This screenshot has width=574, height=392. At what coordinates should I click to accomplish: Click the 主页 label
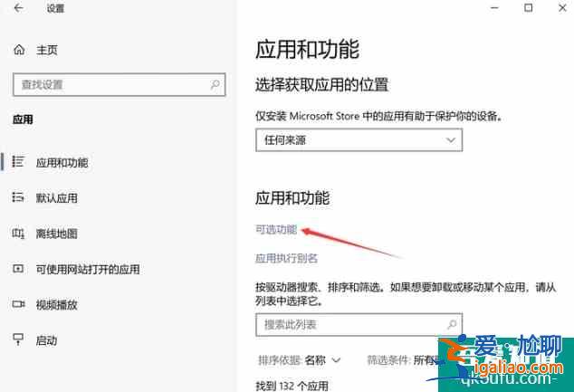coord(47,50)
